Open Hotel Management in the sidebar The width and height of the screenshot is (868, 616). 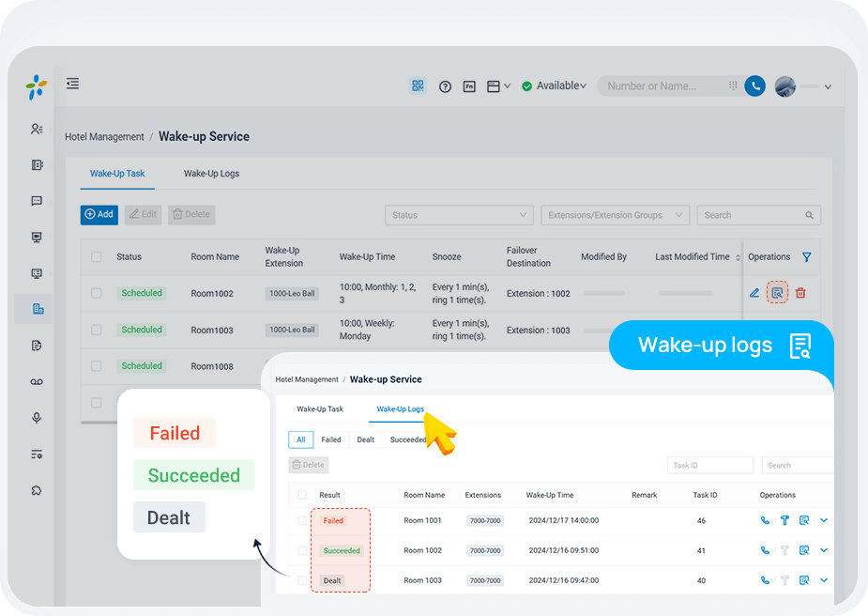coord(38,309)
